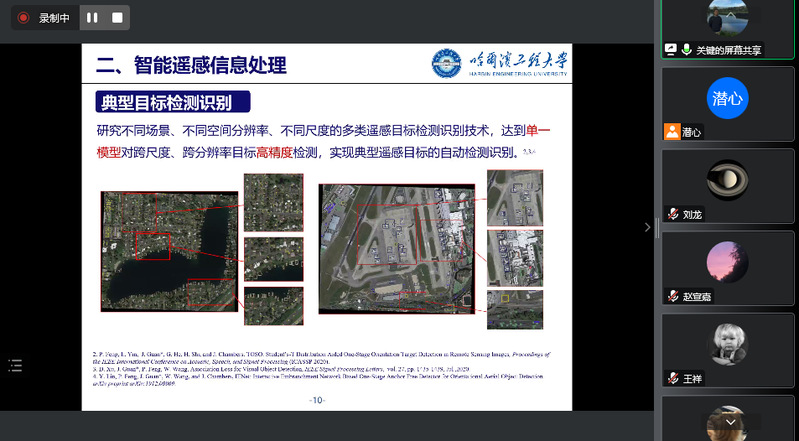Viewport: 799px width, 441px height.
Task: Select 王祥's baby photo avatar
Action: pyautogui.click(x=727, y=344)
